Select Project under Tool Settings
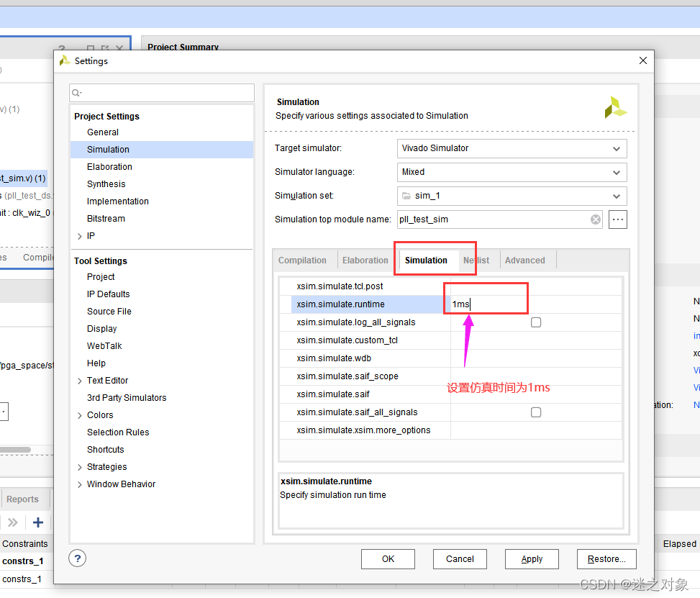 coord(101,277)
